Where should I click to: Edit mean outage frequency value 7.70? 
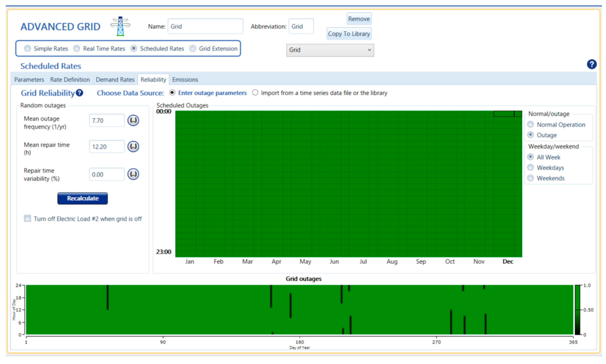coord(107,121)
